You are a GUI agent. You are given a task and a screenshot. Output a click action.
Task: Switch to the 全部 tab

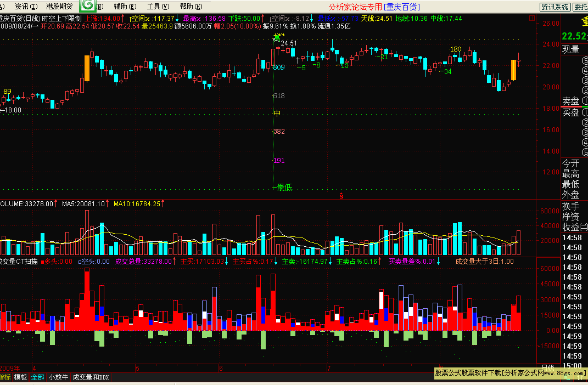point(37,377)
